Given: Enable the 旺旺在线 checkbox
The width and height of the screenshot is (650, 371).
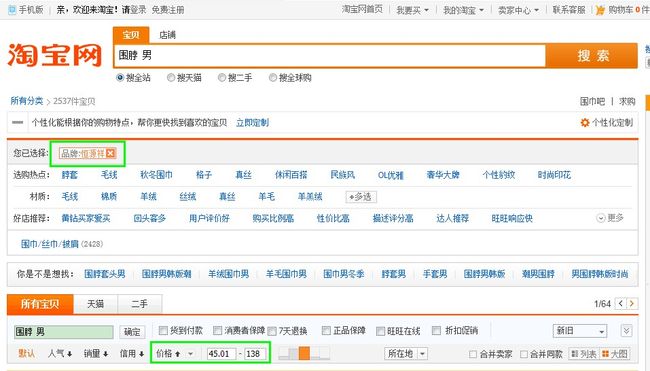Looking at the screenshot, I should click(x=381, y=331).
